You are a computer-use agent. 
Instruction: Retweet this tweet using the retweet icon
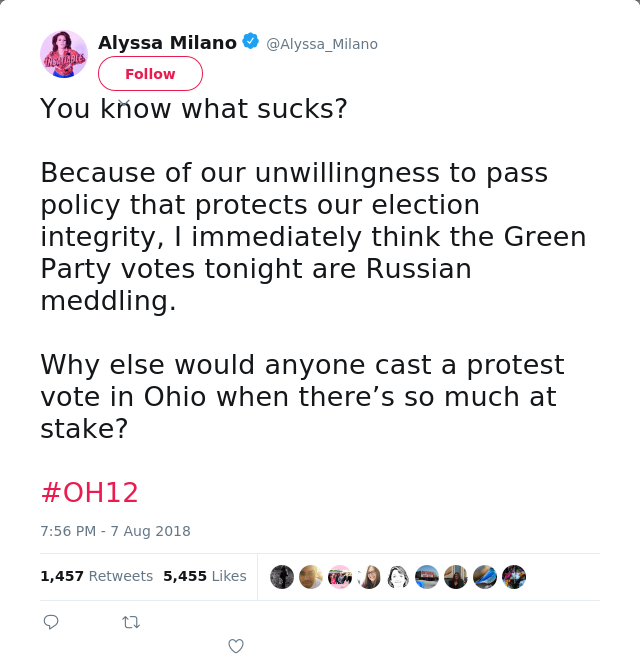point(131,622)
